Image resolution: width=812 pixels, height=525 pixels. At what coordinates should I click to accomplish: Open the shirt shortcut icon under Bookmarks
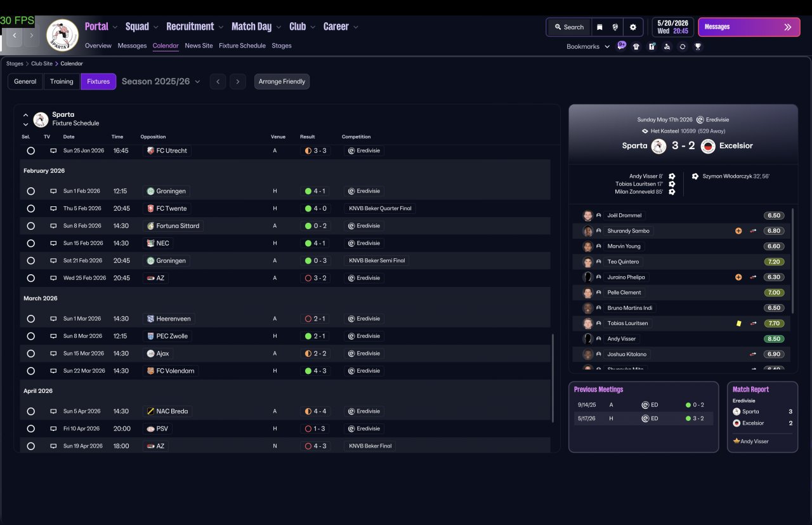pos(636,46)
